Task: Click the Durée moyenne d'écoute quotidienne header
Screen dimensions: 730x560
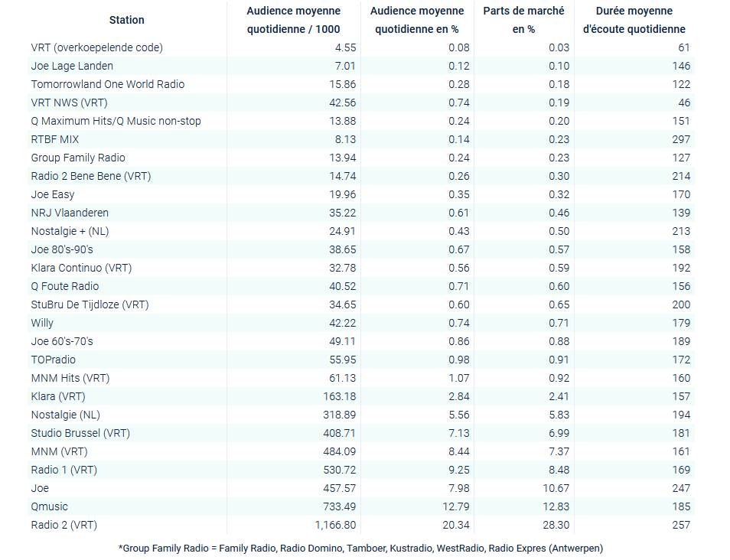Action: [634, 20]
